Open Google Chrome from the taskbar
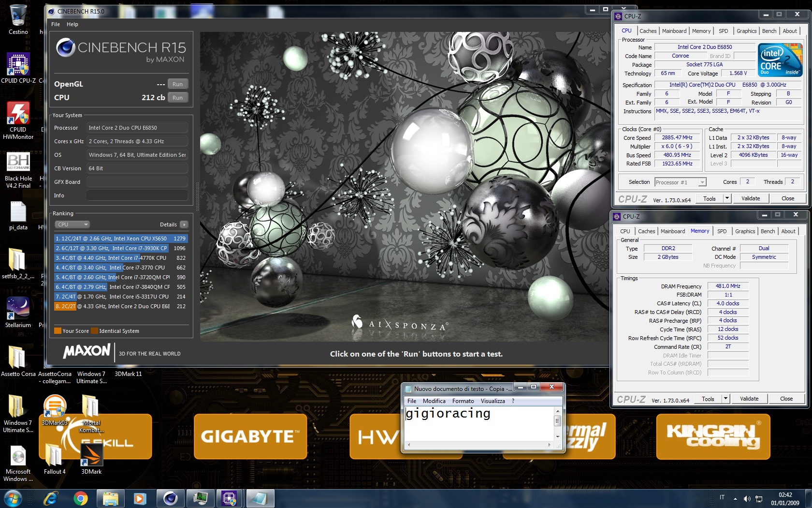The image size is (812, 508). [81, 498]
